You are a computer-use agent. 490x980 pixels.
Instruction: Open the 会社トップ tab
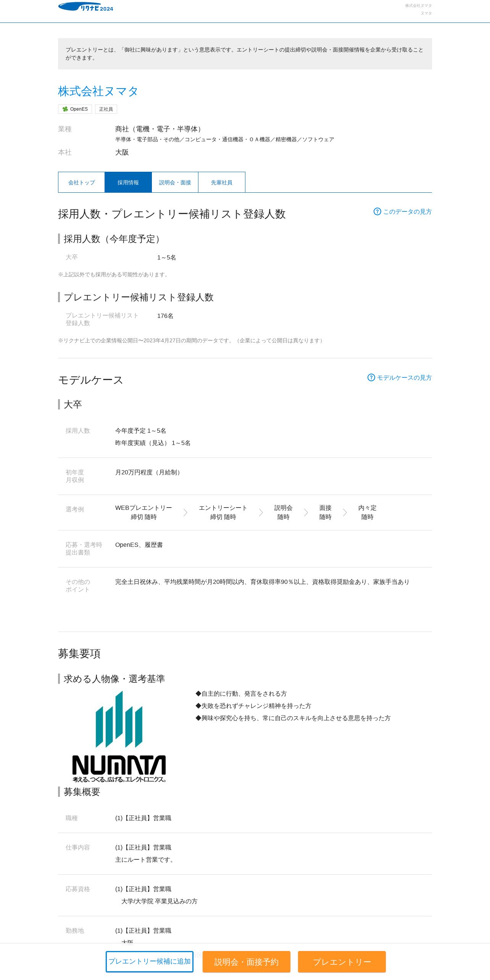(82, 182)
